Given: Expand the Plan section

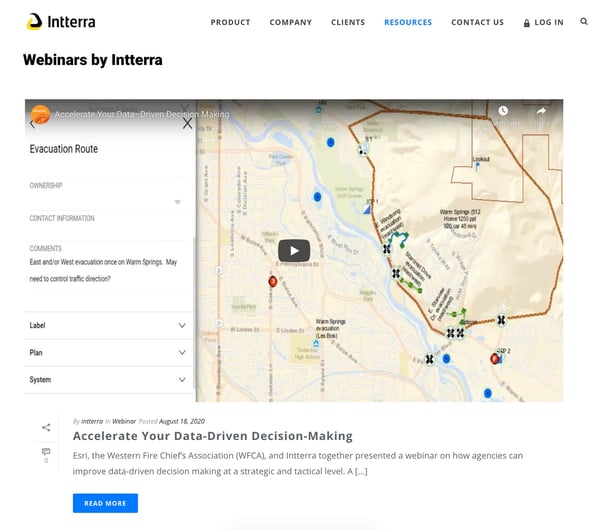Looking at the screenshot, I should (108, 352).
